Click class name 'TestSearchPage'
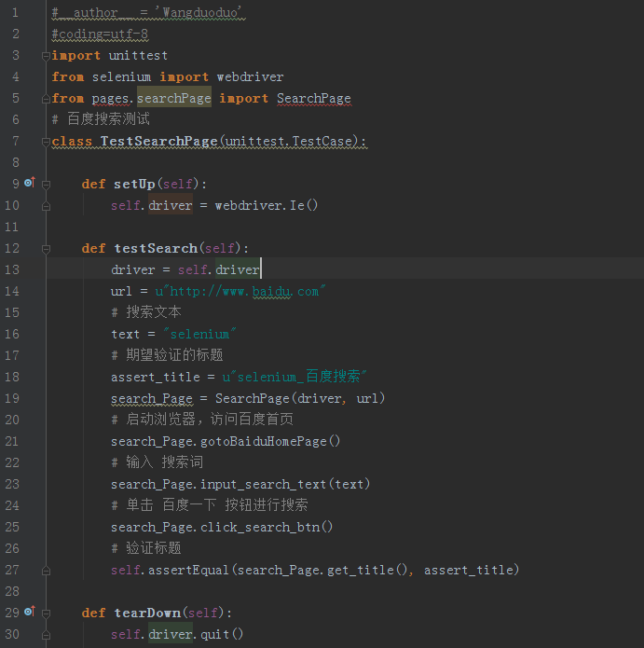This screenshot has width=644, height=648. [158, 142]
